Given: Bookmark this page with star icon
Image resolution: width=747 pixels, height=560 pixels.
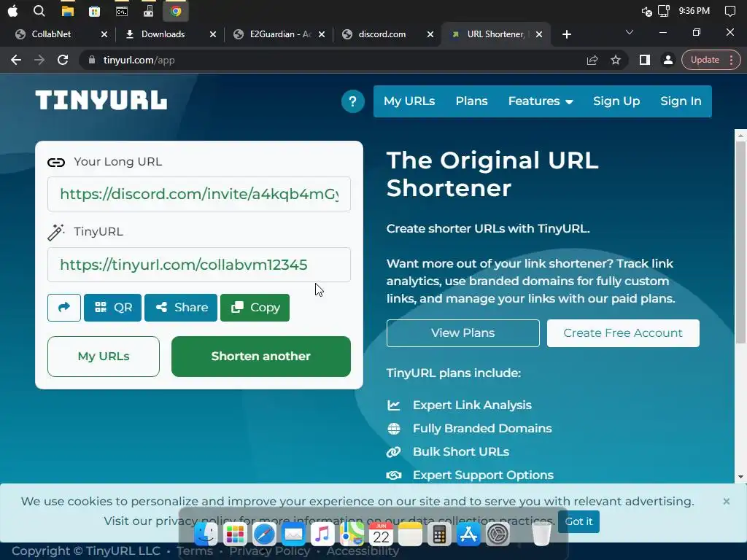Looking at the screenshot, I should pyautogui.click(x=616, y=60).
